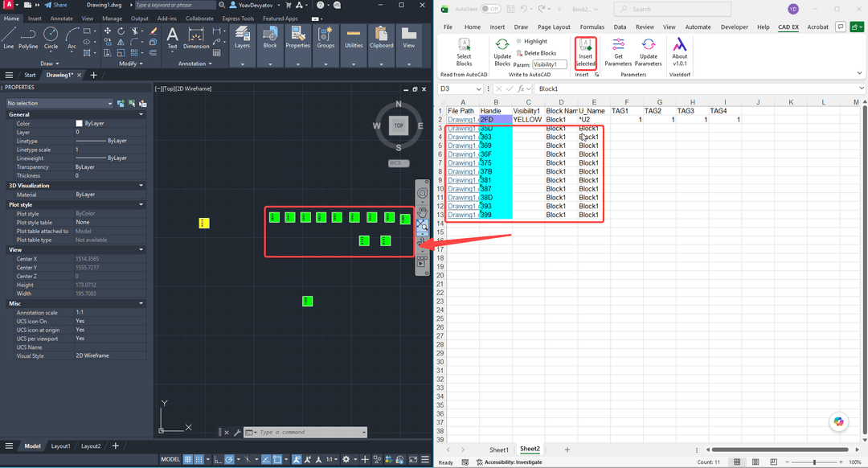Click the Param Visibility1 input field

coord(549,65)
